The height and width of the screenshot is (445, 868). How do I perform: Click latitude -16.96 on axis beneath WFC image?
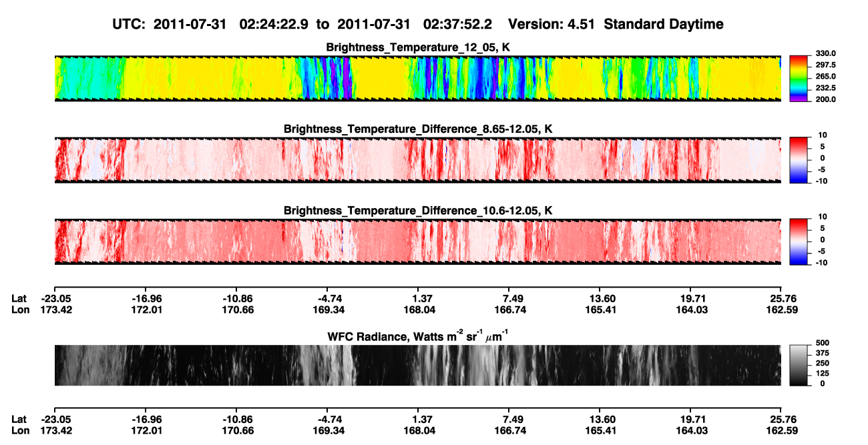pyautogui.click(x=146, y=420)
